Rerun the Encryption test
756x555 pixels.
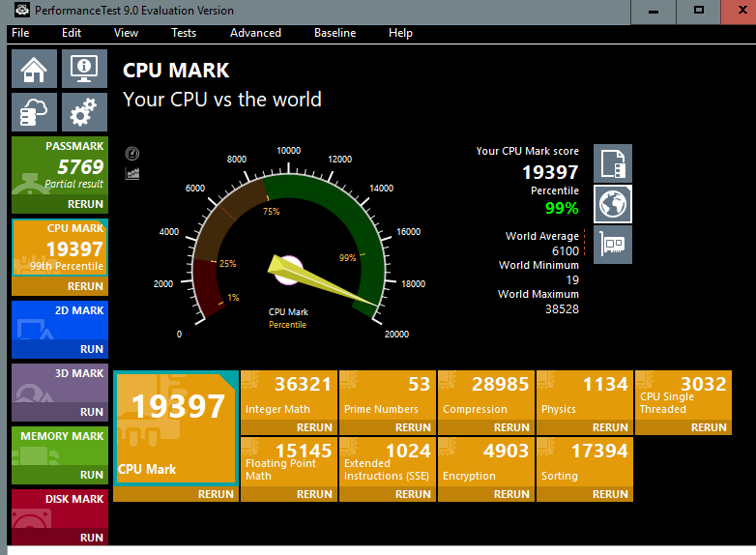[x=486, y=494]
